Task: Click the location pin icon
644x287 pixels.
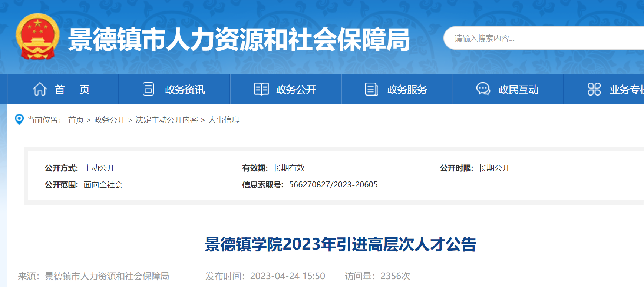Action: [19, 119]
